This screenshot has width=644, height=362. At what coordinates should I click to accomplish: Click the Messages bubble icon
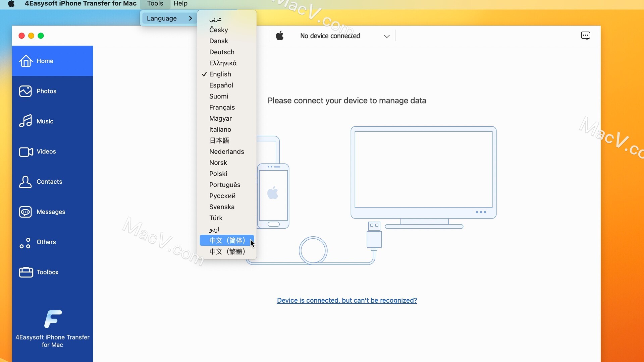pos(25,212)
